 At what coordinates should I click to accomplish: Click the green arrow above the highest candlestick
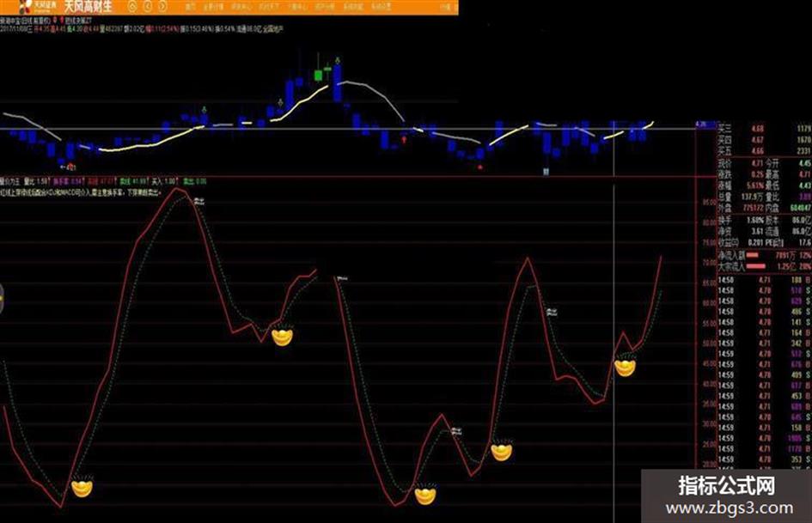(338, 61)
